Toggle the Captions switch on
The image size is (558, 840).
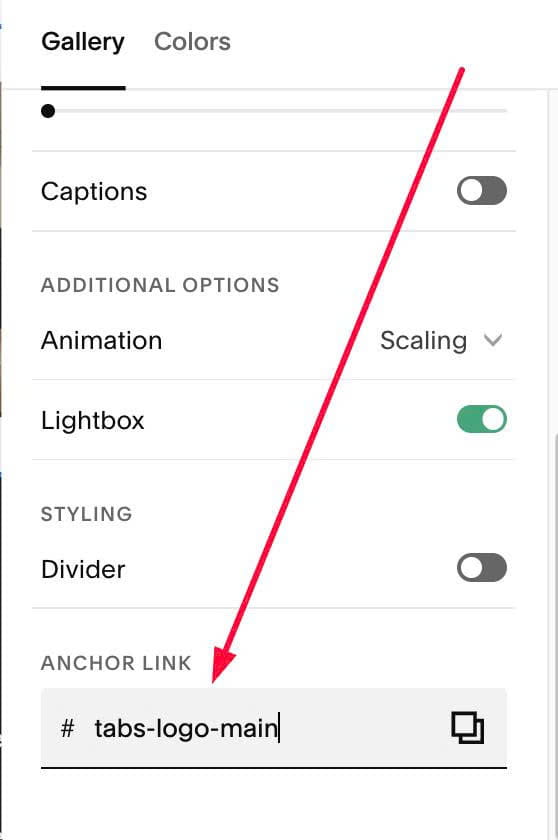(x=481, y=191)
